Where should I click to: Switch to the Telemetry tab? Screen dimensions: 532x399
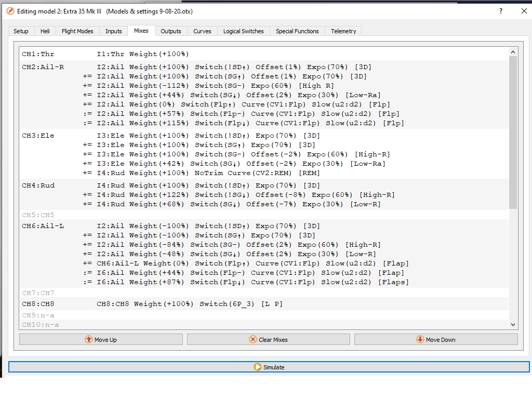tap(343, 31)
